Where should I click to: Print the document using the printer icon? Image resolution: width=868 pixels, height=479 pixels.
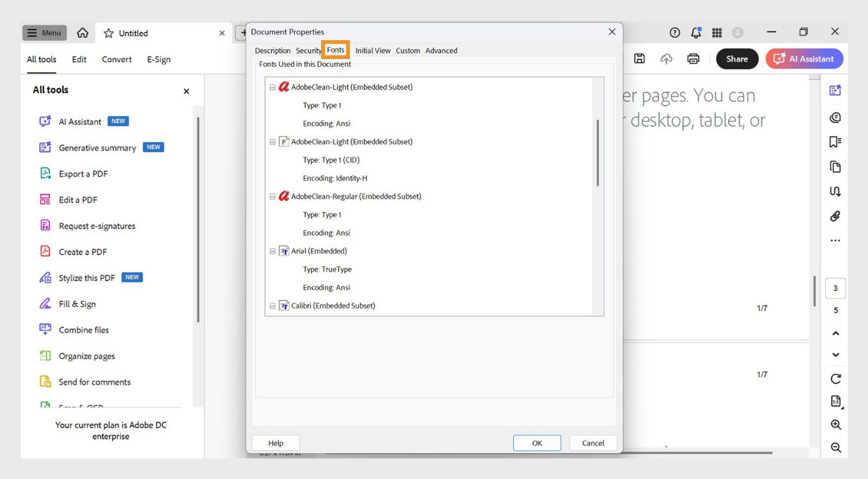coord(693,58)
